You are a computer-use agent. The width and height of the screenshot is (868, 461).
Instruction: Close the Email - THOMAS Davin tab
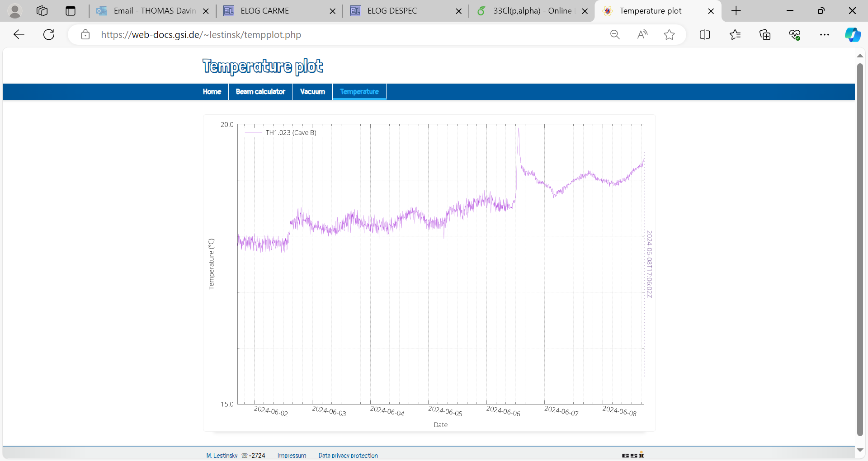[206, 11]
